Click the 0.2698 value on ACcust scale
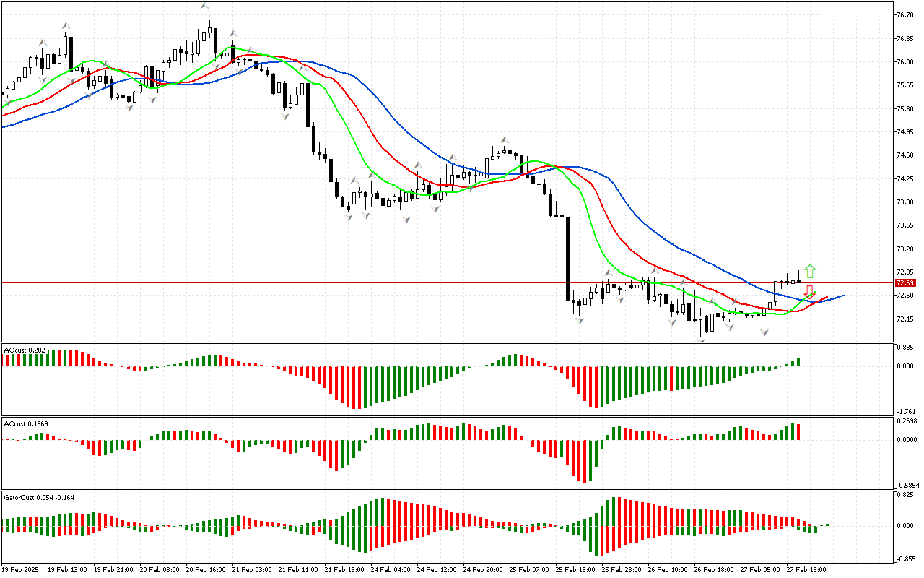The height and width of the screenshot is (578, 924). (905, 420)
